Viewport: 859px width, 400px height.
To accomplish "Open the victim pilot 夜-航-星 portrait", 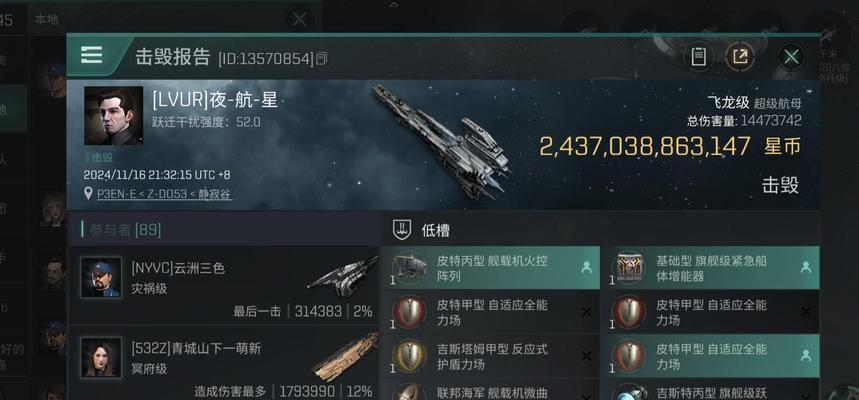I will coord(113,116).
